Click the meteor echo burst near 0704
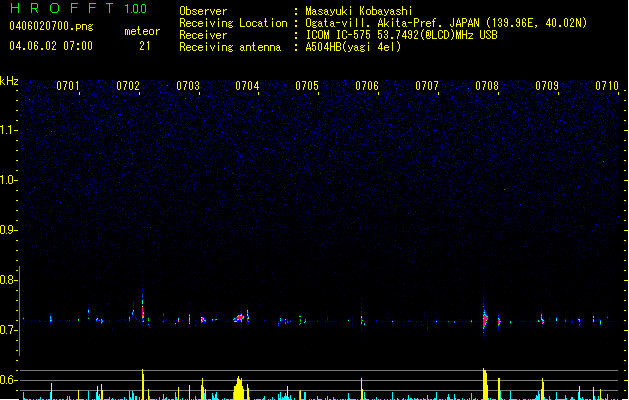Screen dimensions: 629x400 click(239, 318)
